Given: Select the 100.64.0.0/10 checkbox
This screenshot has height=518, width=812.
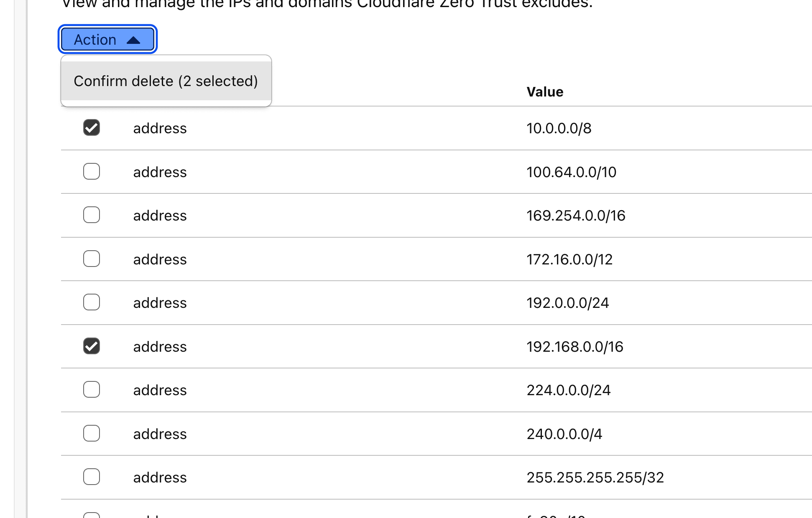Looking at the screenshot, I should pos(92,171).
